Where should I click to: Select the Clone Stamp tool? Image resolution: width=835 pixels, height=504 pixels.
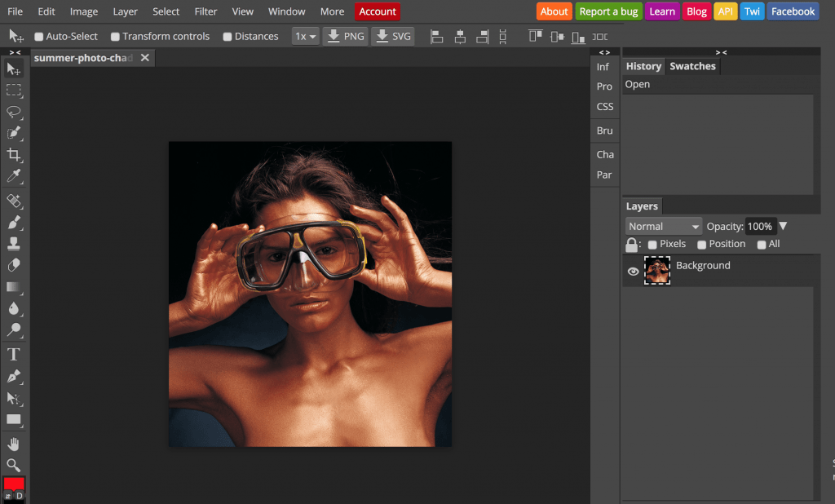click(x=14, y=243)
